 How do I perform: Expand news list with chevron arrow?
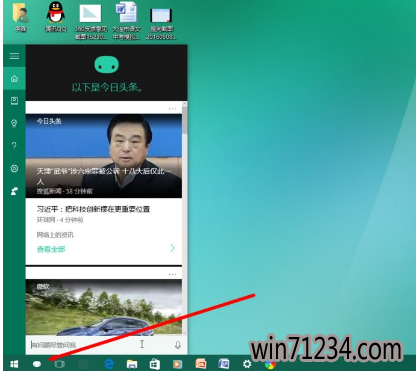pos(172,248)
